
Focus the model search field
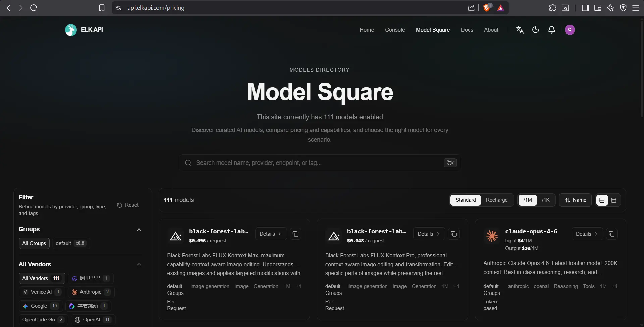[x=320, y=163]
